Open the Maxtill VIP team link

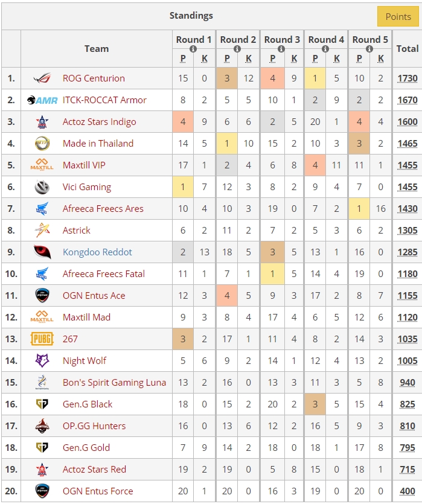[84, 165]
